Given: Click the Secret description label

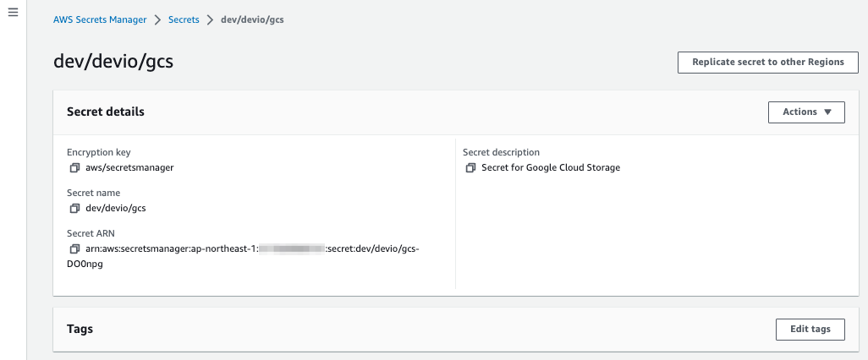Looking at the screenshot, I should [501, 152].
